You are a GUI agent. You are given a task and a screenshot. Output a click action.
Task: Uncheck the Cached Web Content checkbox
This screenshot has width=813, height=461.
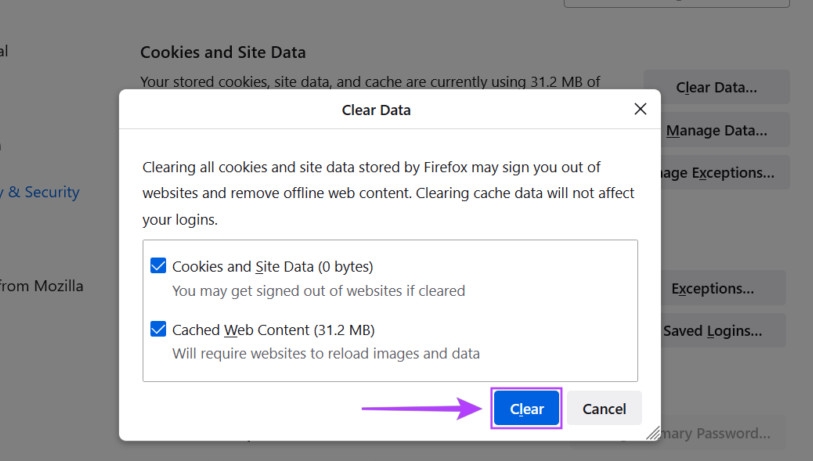tap(158, 329)
